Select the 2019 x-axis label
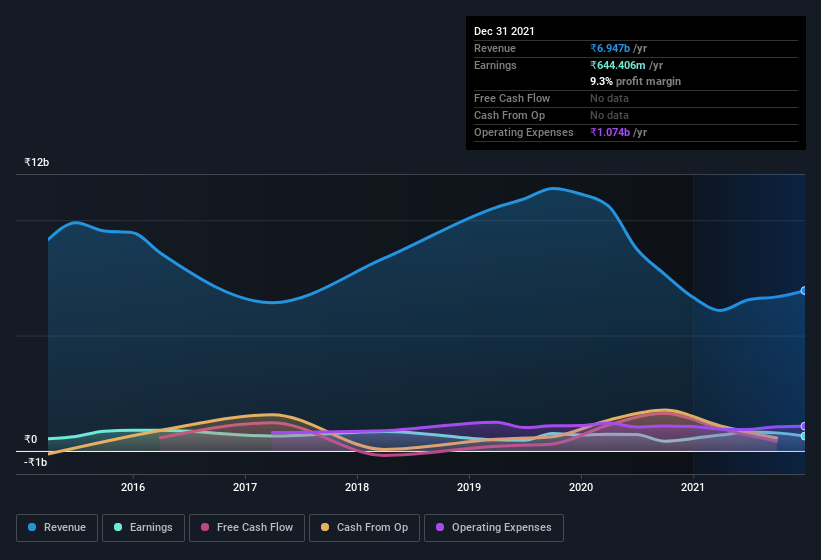The image size is (821, 560). pyautogui.click(x=469, y=487)
